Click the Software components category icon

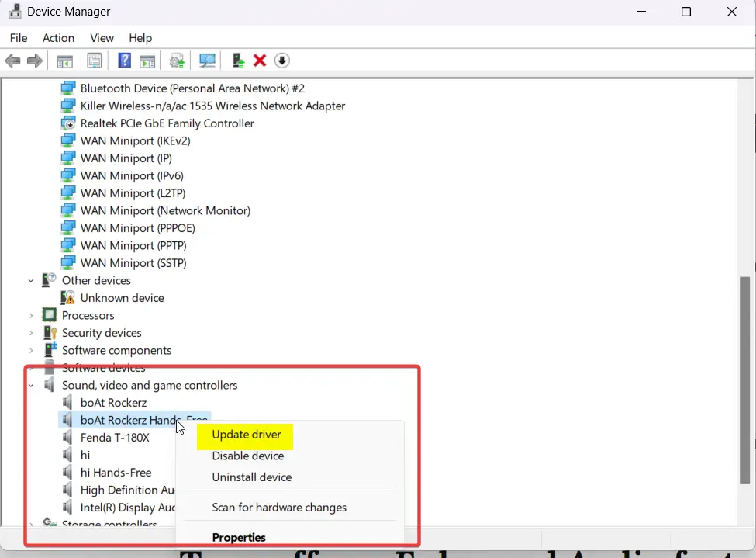50,350
